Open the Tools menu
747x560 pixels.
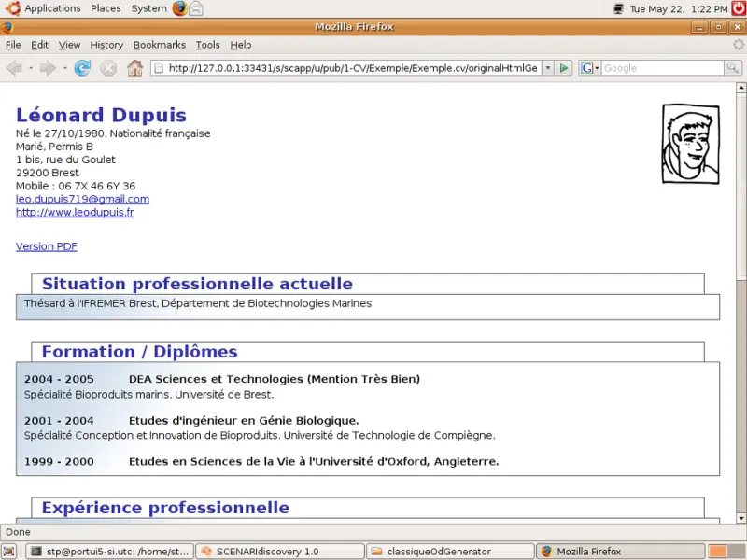tap(207, 45)
